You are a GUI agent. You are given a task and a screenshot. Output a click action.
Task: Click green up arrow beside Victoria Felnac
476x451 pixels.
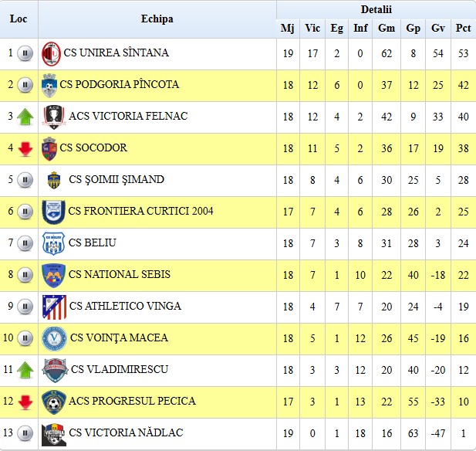25,117
